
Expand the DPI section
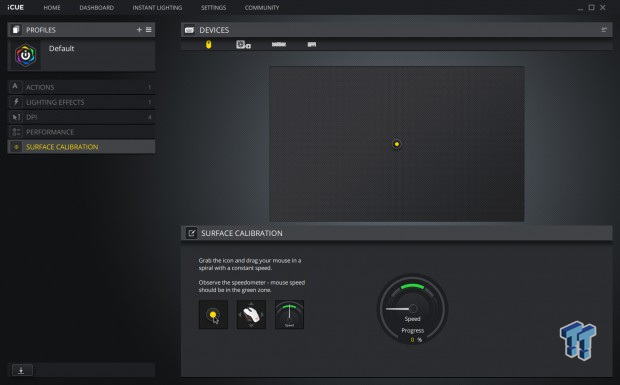[x=81, y=117]
